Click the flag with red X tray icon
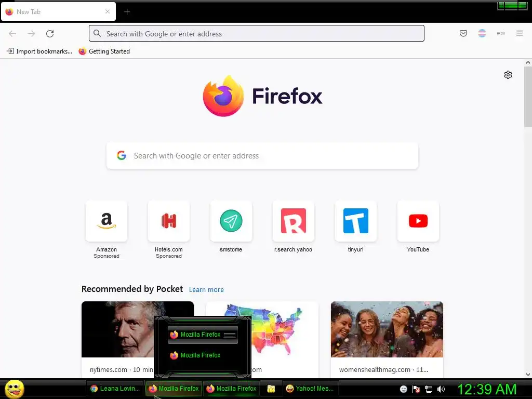 tap(416, 389)
